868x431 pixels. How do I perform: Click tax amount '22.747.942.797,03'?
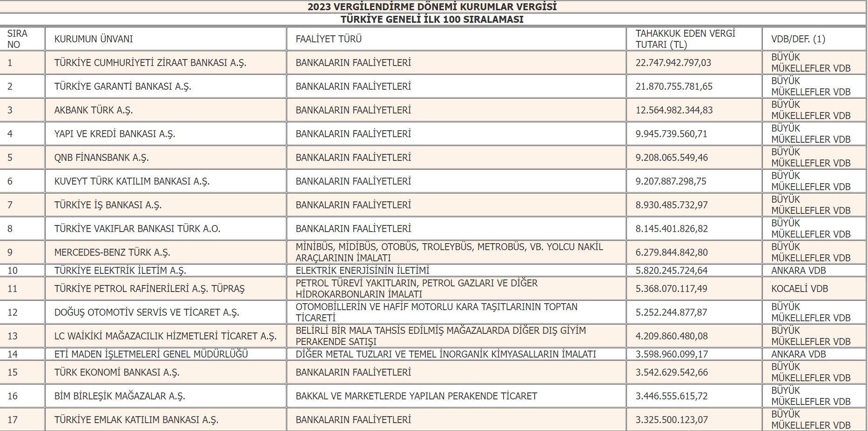click(673, 63)
